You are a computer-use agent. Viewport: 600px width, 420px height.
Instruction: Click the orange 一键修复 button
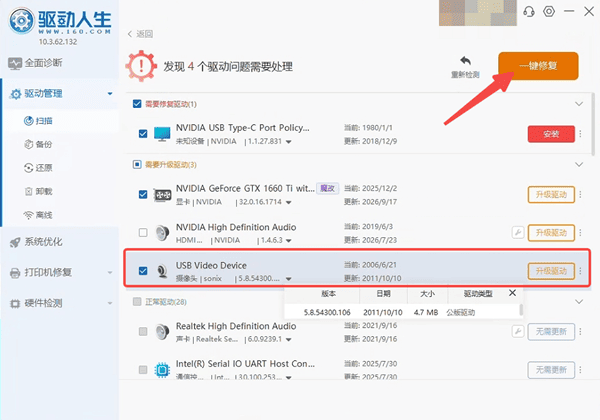pos(538,66)
